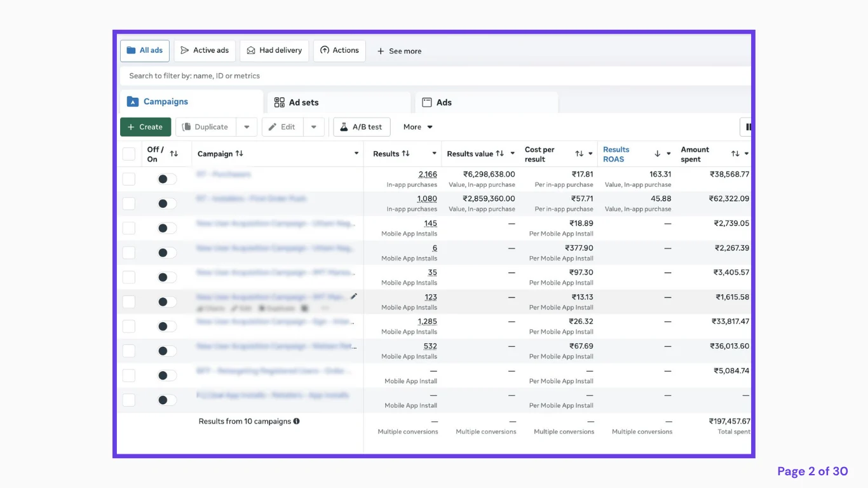Screen dimensions: 868x488
Task: Select the Had delivery filter
Action: coord(275,51)
